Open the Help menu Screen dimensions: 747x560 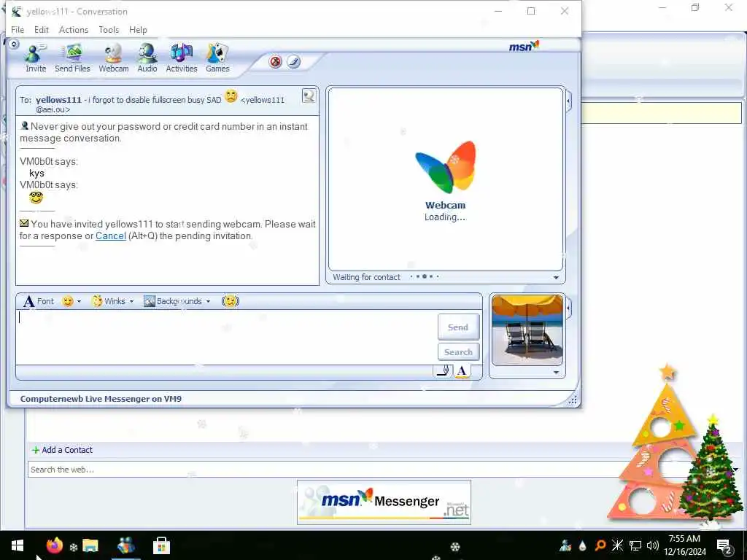(138, 29)
